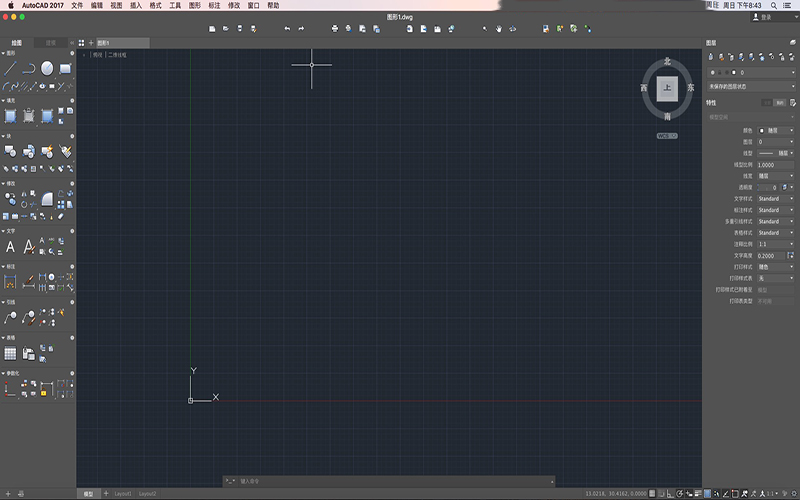800x500 pixels.
Task: Toggle polar tracking in status bar
Action: coord(680,493)
